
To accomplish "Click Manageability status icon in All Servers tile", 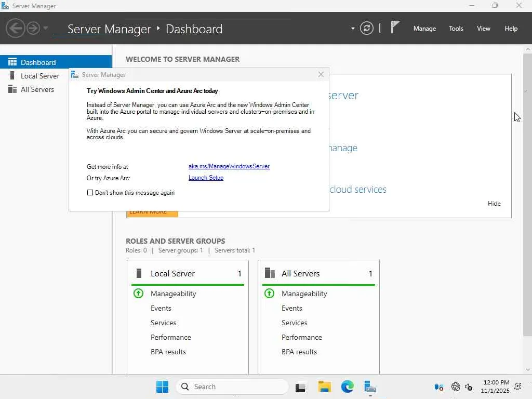I will pos(270,294).
